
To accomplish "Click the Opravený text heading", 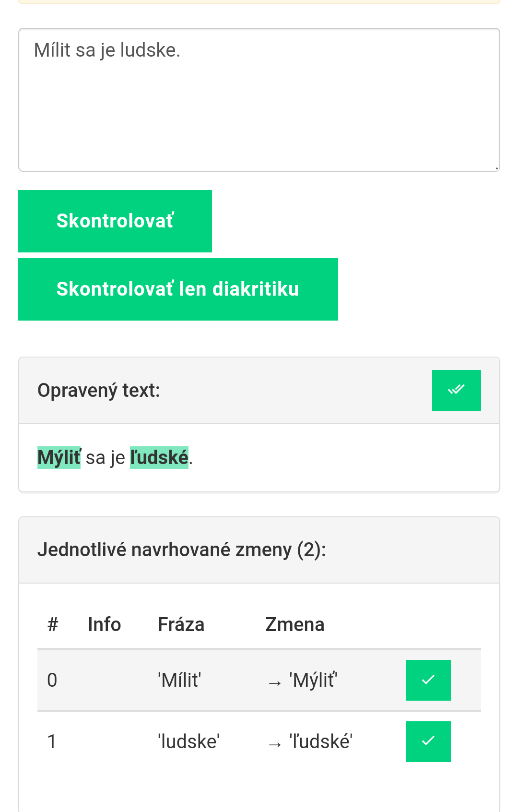I will pyautogui.click(x=99, y=390).
